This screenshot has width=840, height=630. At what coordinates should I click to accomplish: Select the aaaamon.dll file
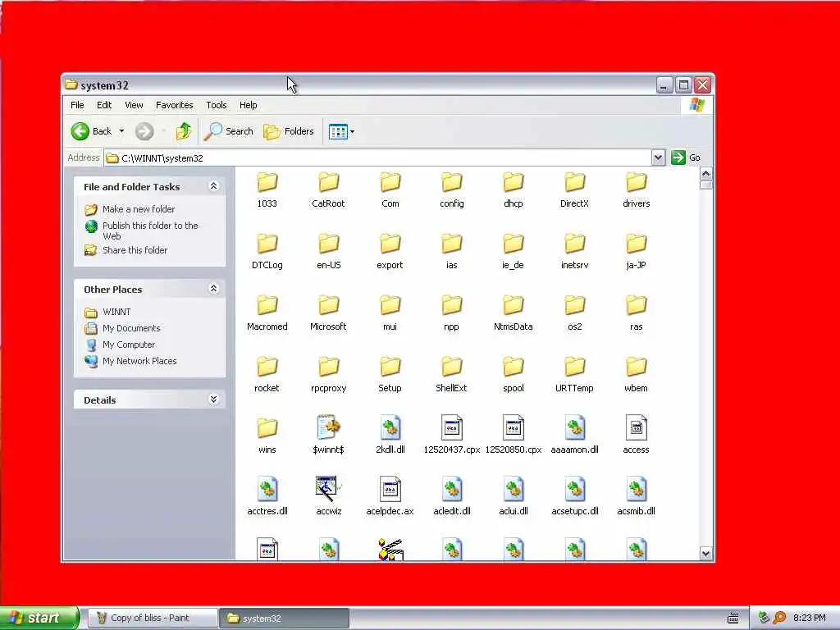(x=574, y=436)
